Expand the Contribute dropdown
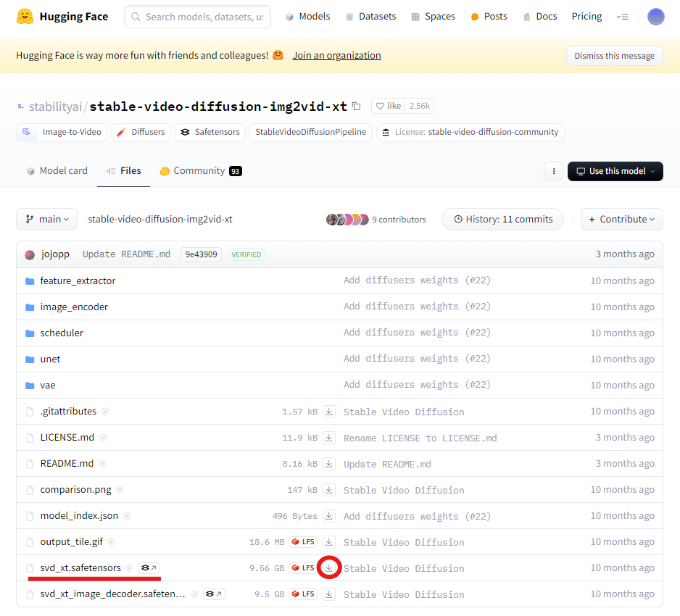This screenshot has height=616, width=680. pos(622,220)
